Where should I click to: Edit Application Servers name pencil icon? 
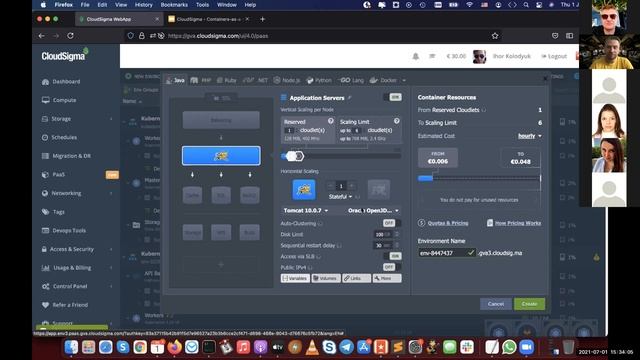coord(349,98)
